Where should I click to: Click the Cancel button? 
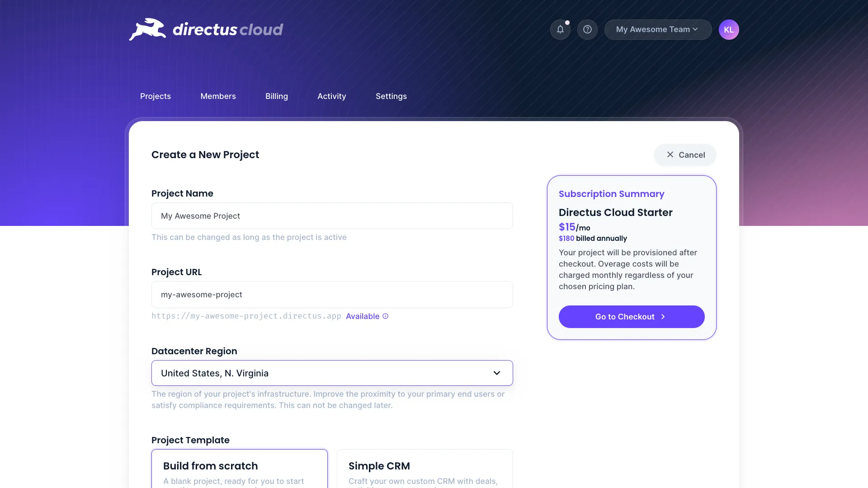click(x=685, y=155)
